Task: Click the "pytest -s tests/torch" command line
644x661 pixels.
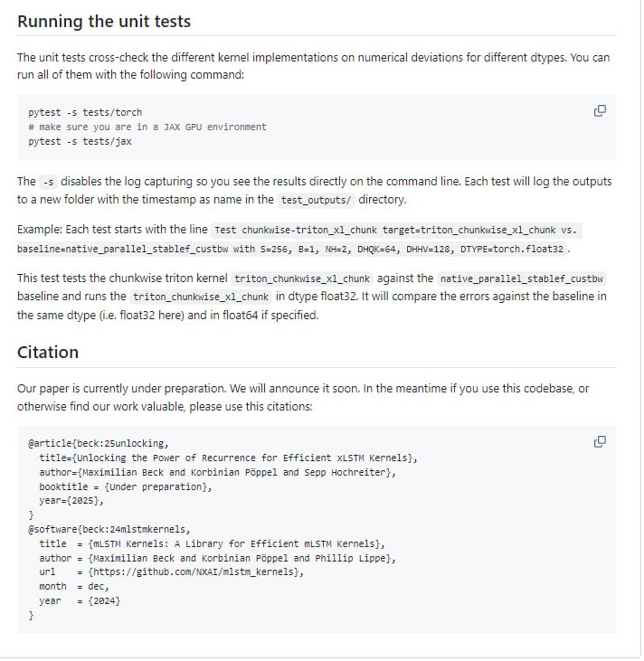Action: tap(85, 113)
